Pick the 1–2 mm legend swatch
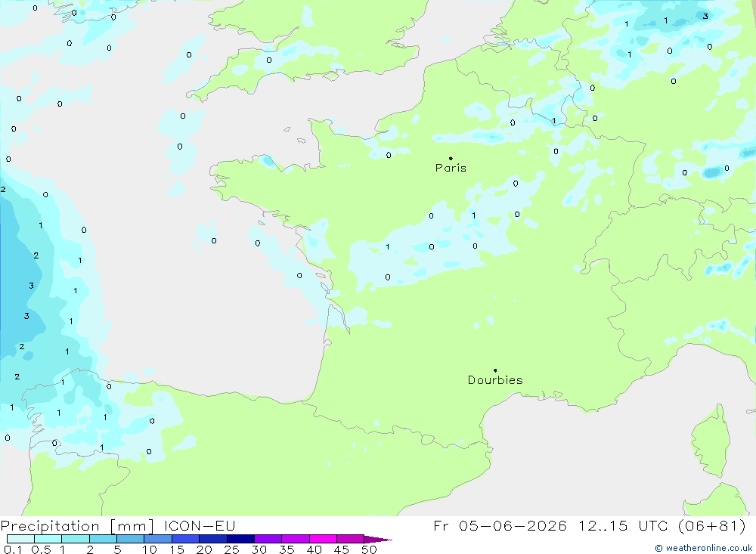756x554 pixels. (76, 539)
